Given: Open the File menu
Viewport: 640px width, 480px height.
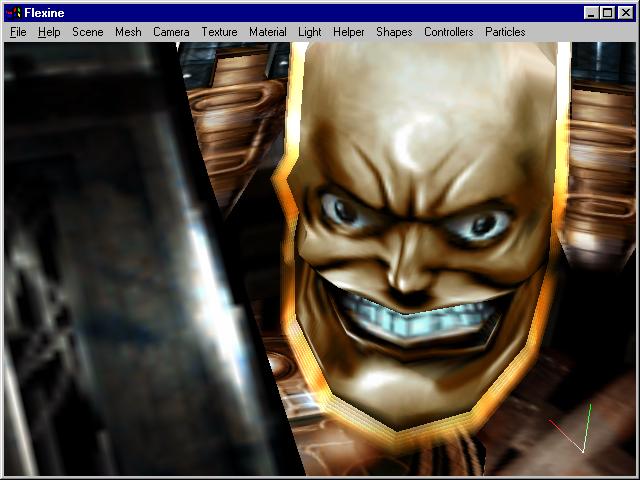Looking at the screenshot, I should (18, 32).
